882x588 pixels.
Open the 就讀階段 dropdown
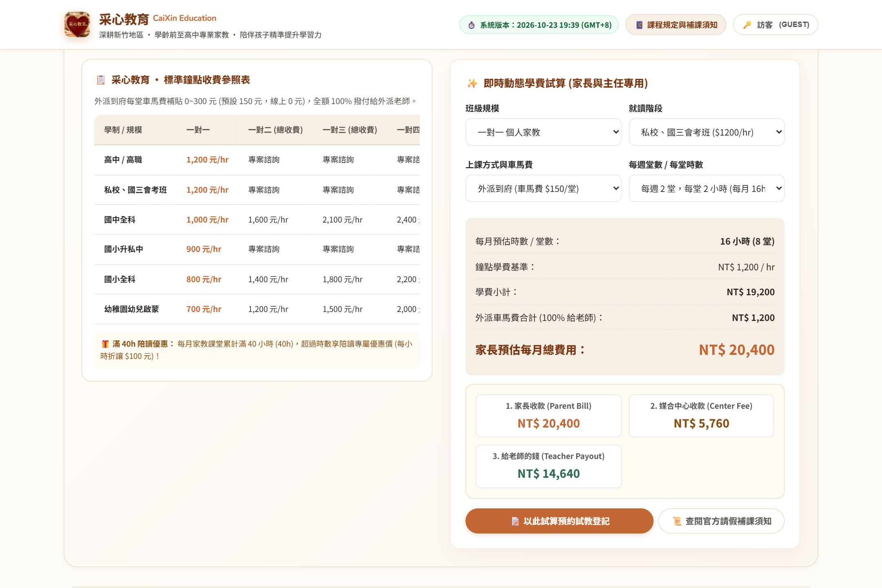(x=706, y=132)
